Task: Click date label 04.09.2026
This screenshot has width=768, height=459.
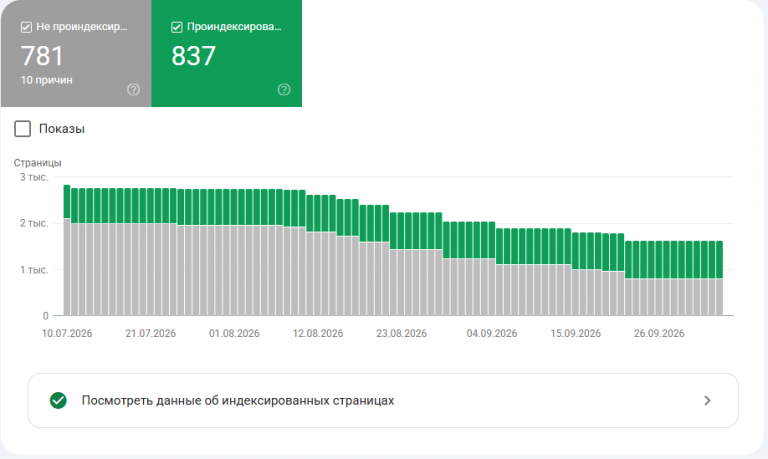Action: [492, 333]
